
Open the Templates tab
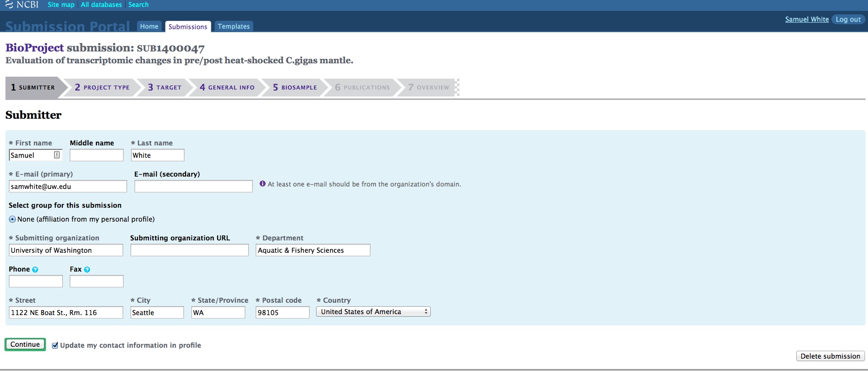point(233,26)
